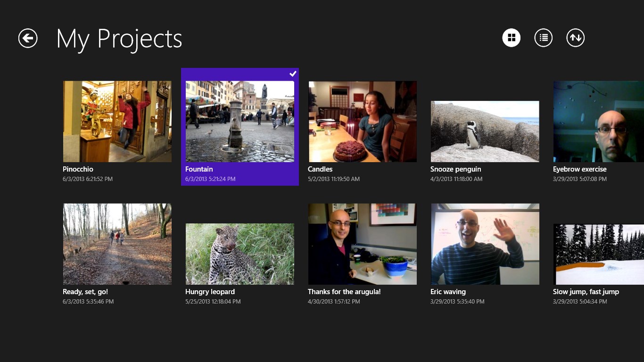Open the sort order options
The image size is (644, 362).
575,38
